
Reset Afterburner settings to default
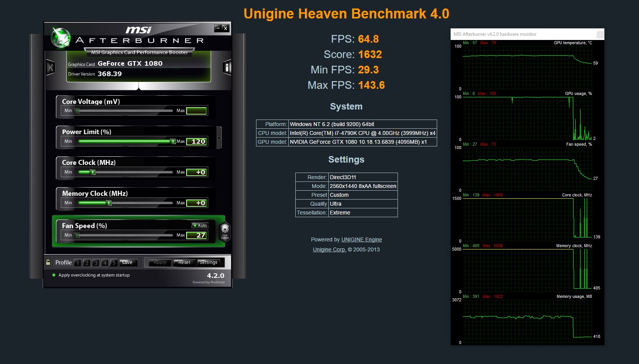point(184,263)
